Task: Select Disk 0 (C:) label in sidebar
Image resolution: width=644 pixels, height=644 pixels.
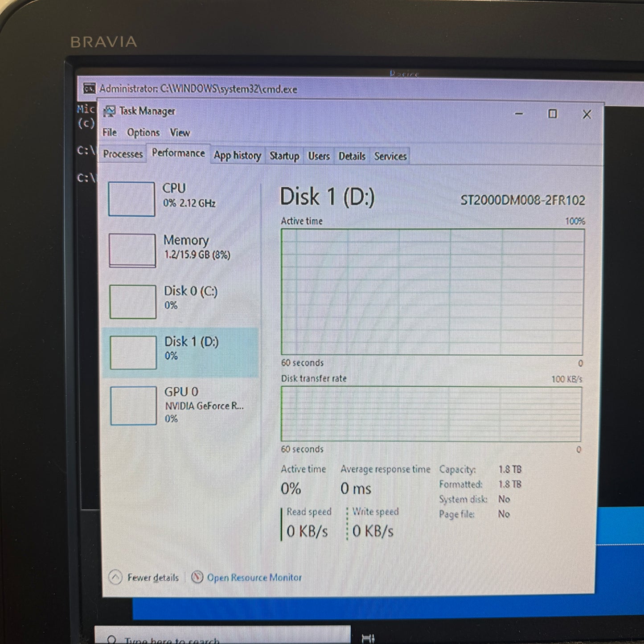Action: (191, 291)
